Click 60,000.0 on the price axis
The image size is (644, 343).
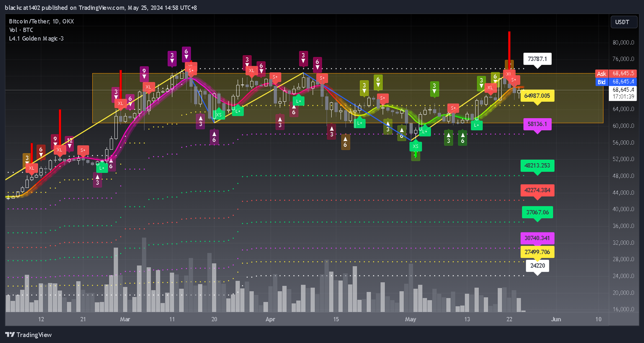point(623,126)
